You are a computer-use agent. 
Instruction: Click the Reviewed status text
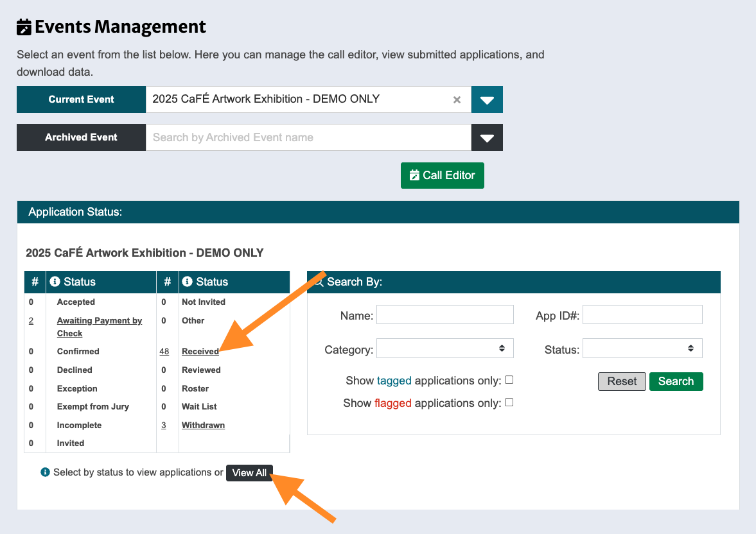click(201, 370)
